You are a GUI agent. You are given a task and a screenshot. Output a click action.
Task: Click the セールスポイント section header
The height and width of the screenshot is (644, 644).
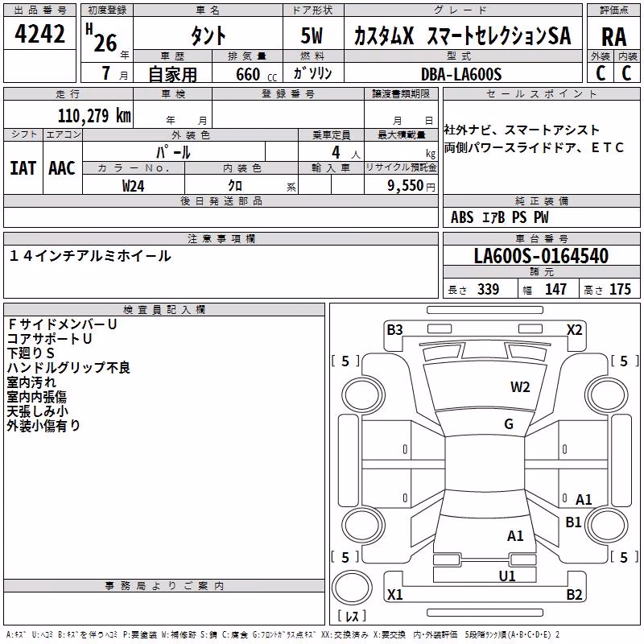click(x=541, y=93)
